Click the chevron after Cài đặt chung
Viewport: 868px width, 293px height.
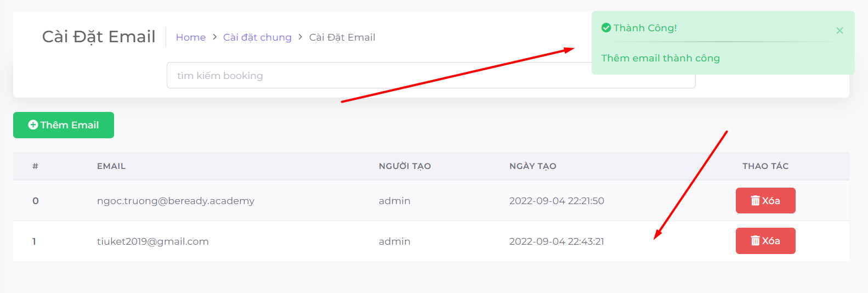300,37
